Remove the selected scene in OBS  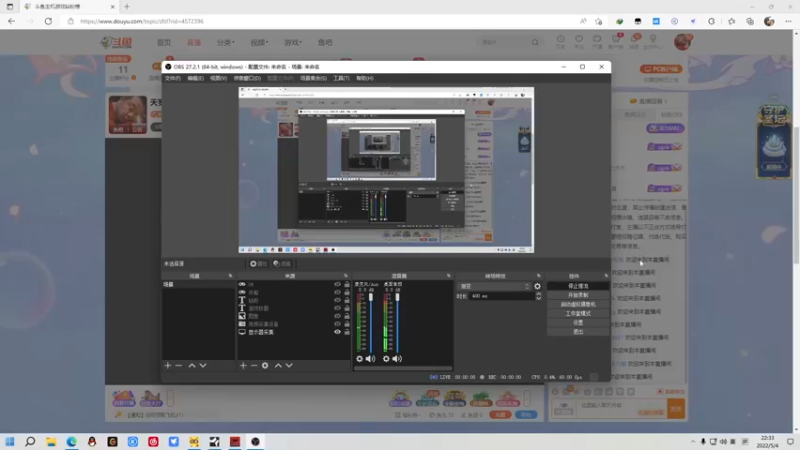point(179,365)
